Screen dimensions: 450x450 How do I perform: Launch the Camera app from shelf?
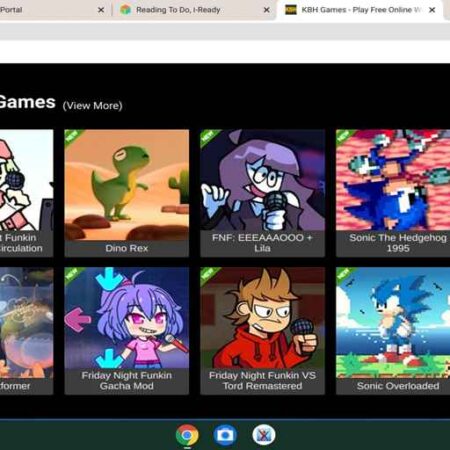pos(225,435)
